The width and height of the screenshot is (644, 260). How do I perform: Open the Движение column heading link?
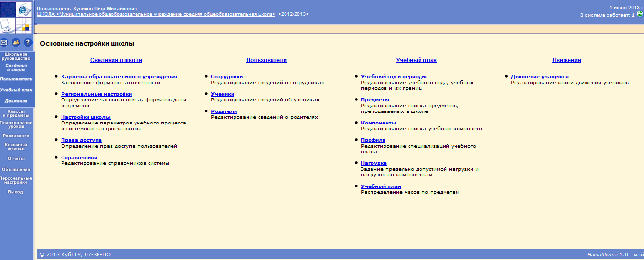pyautogui.click(x=567, y=60)
